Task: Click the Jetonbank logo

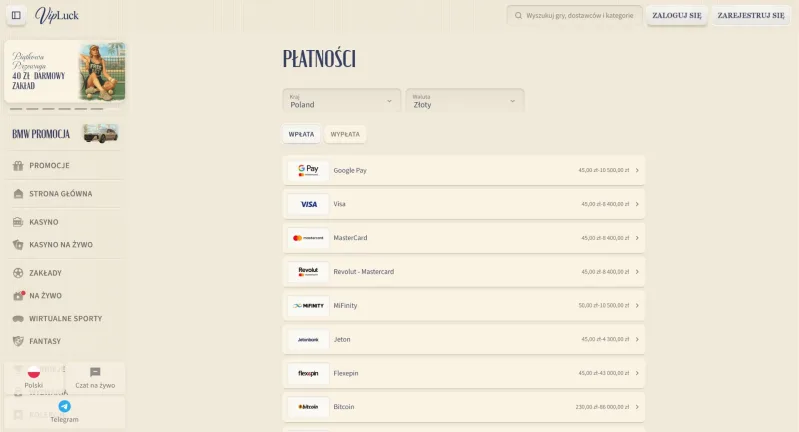Action: click(308, 339)
